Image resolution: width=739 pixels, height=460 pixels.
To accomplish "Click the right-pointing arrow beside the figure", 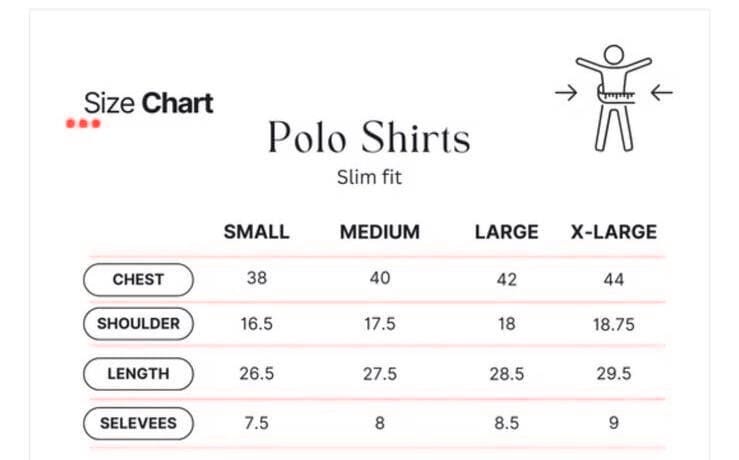I will click(566, 93).
